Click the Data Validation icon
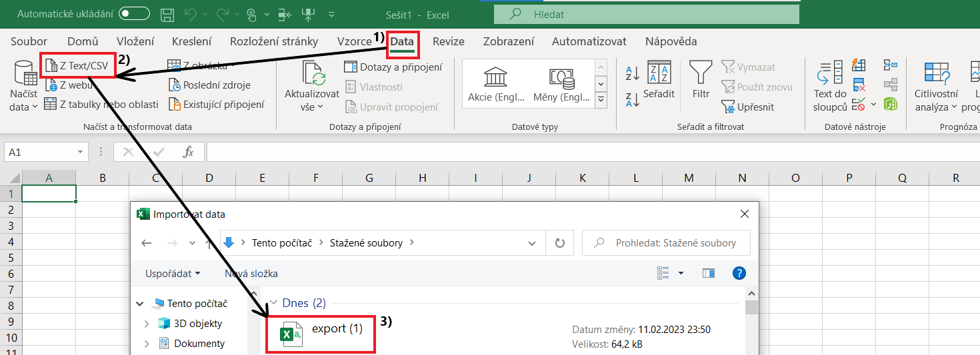 click(x=858, y=104)
